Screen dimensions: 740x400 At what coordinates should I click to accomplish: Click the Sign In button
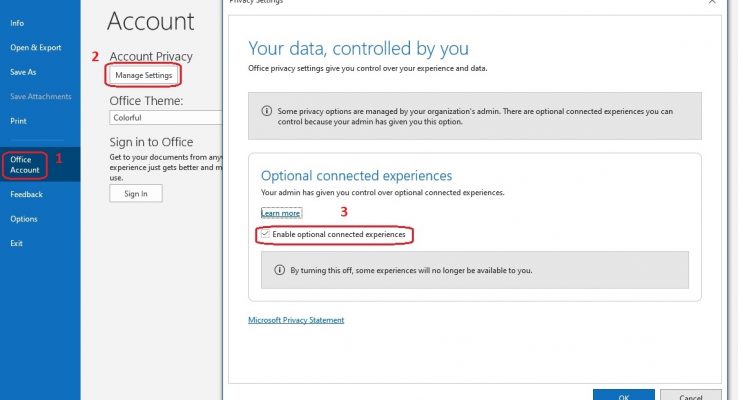136,193
